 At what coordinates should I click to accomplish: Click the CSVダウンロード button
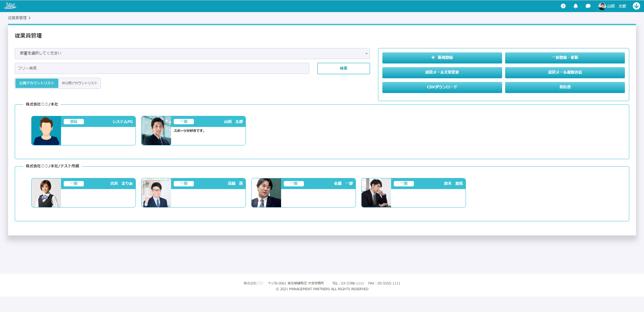[442, 87]
